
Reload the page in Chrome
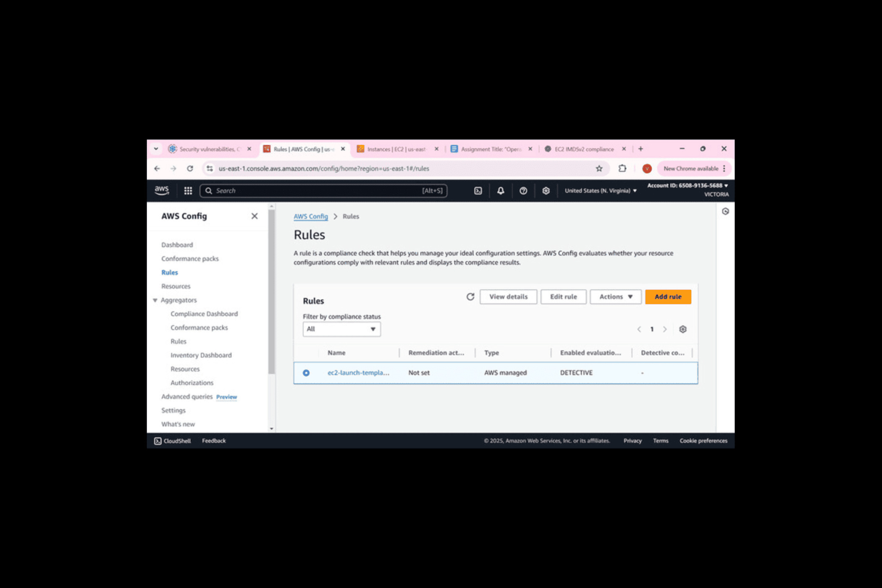click(x=190, y=168)
